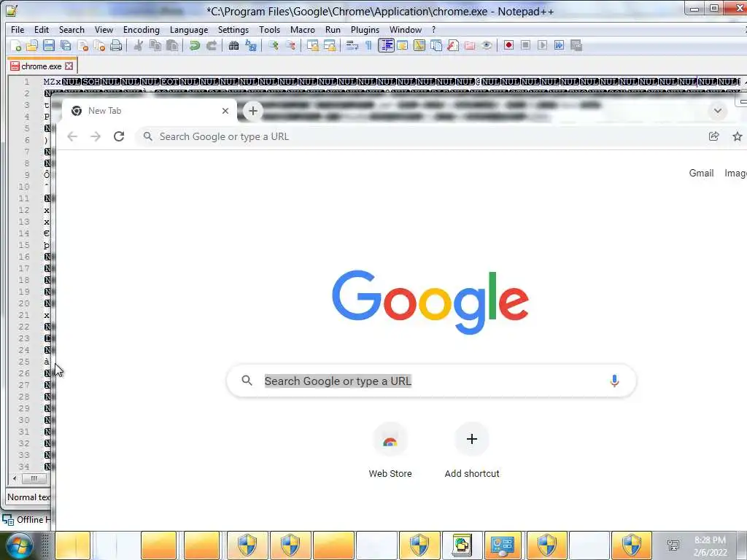The width and height of the screenshot is (747, 560).
Task: Open the Encoding menu
Action: pyautogui.click(x=141, y=29)
